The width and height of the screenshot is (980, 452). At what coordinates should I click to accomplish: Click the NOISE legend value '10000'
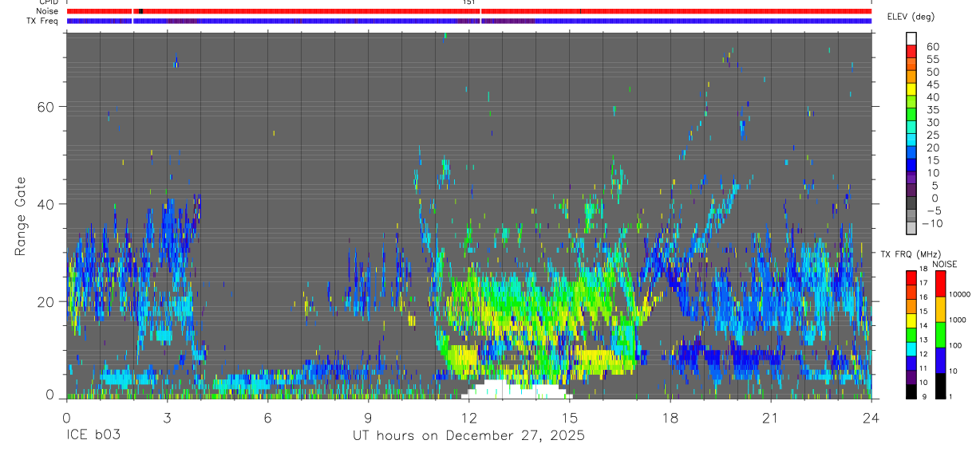(x=959, y=294)
